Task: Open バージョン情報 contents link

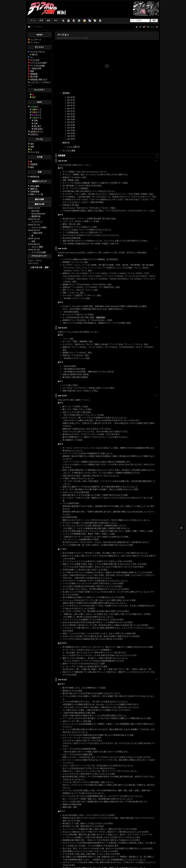Action: pyautogui.click(x=69, y=151)
